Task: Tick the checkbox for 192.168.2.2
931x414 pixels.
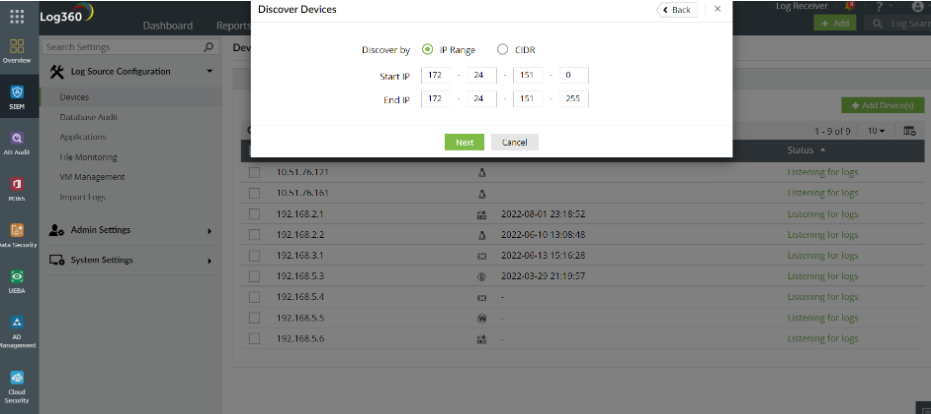Action: [x=254, y=235]
